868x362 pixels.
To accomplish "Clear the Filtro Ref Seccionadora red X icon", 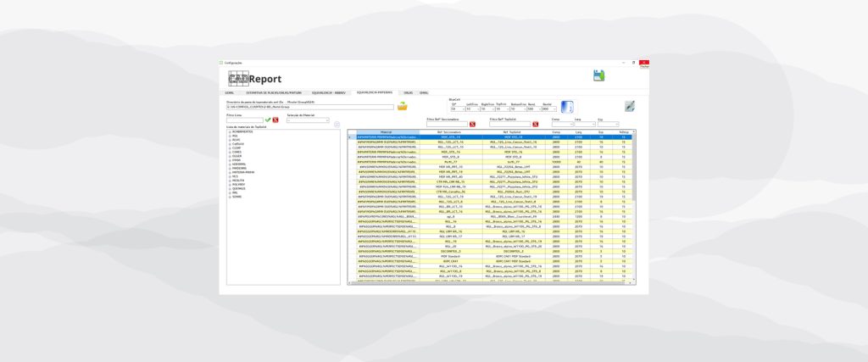I will click(x=472, y=125).
